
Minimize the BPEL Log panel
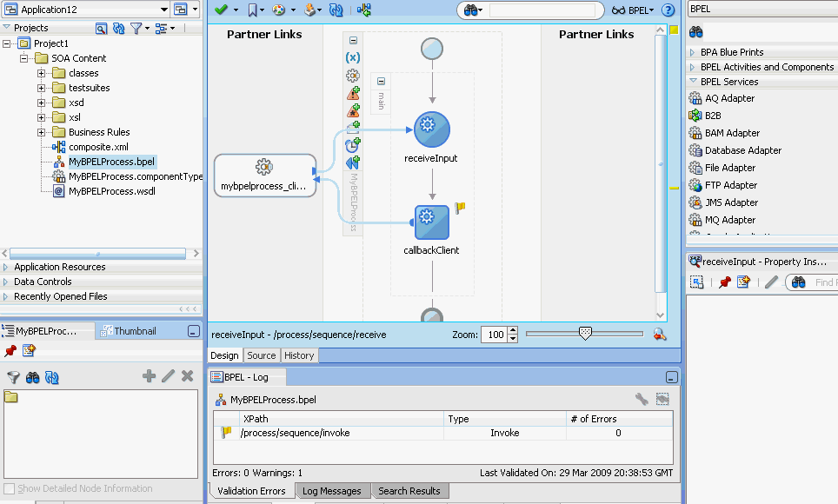[x=672, y=377]
